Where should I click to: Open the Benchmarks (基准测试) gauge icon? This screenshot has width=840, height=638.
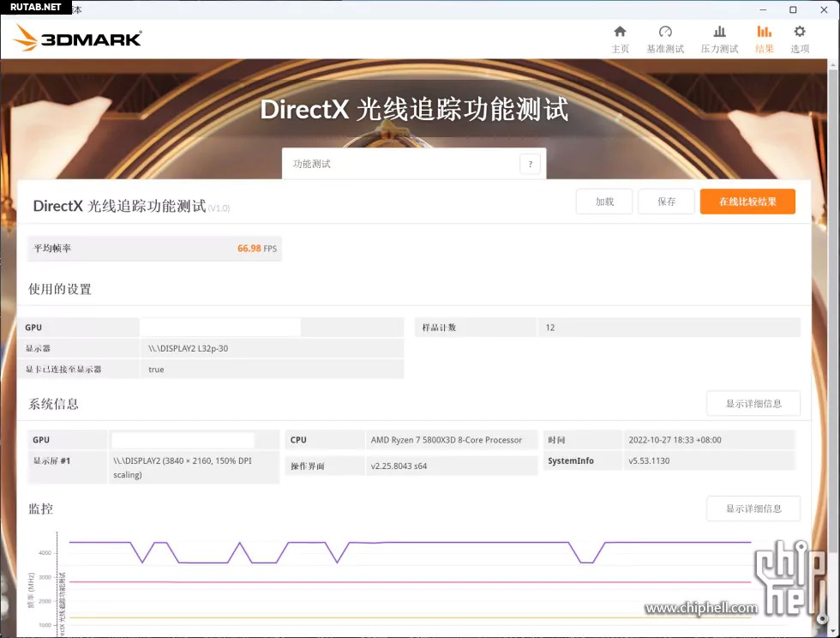coord(665,32)
